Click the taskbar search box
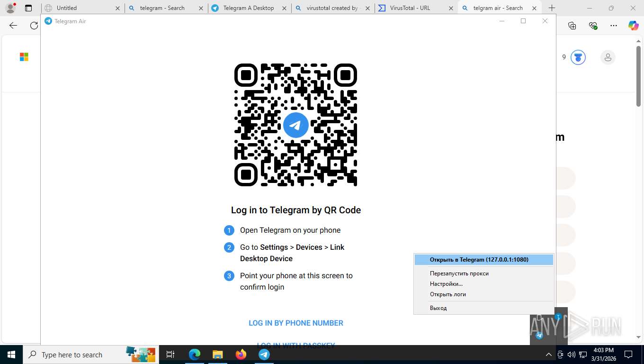 tap(90, 355)
